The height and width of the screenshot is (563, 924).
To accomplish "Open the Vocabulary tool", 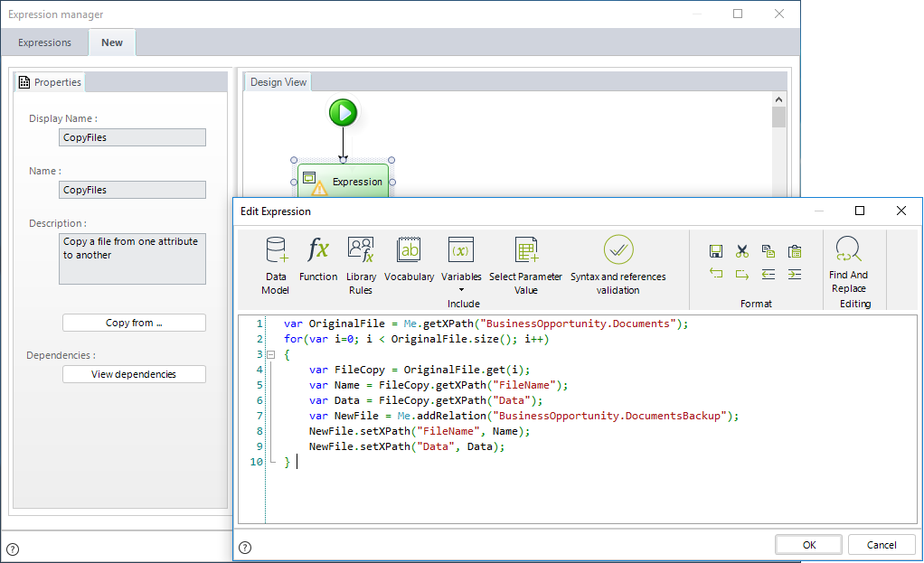I will [x=409, y=259].
